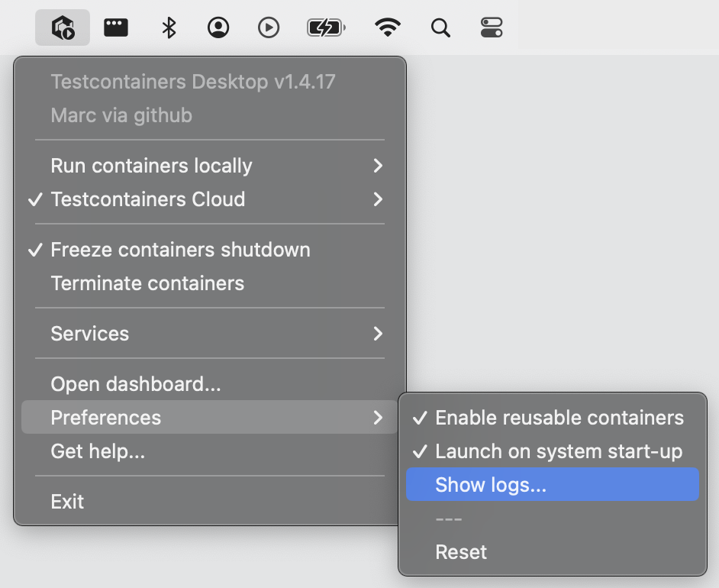Click Open dashboard in the menu
The image size is (719, 588).
[x=136, y=384]
